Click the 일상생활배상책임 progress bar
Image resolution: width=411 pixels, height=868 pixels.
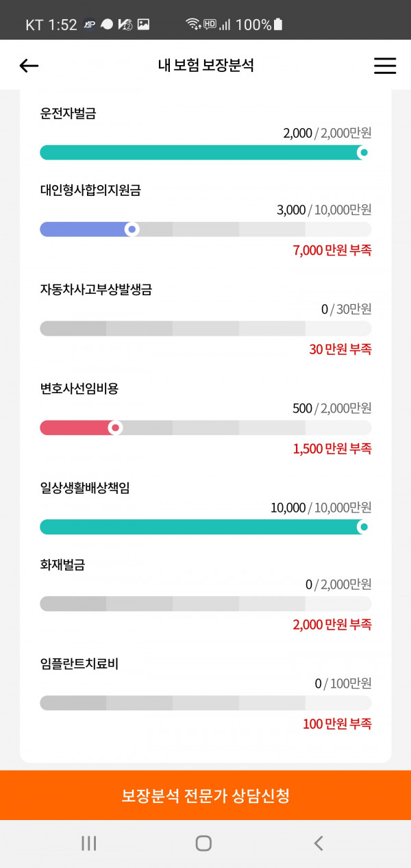coord(206,527)
